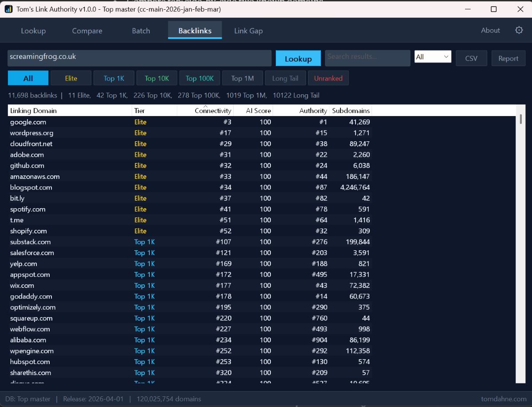
Task: Open the settings gear icon
Action: click(x=519, y=30)
